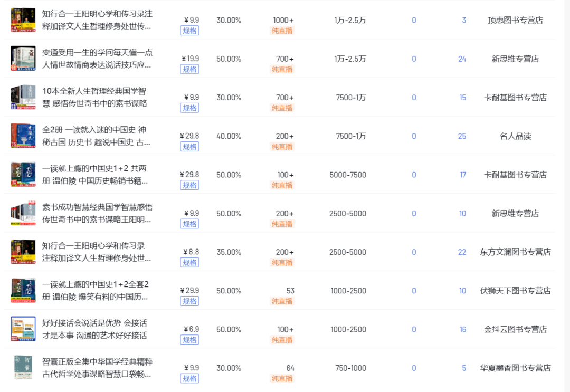This screenshot has width=570, height=392.
Task: Open shop 名人品读
Action: coord(515,136)
